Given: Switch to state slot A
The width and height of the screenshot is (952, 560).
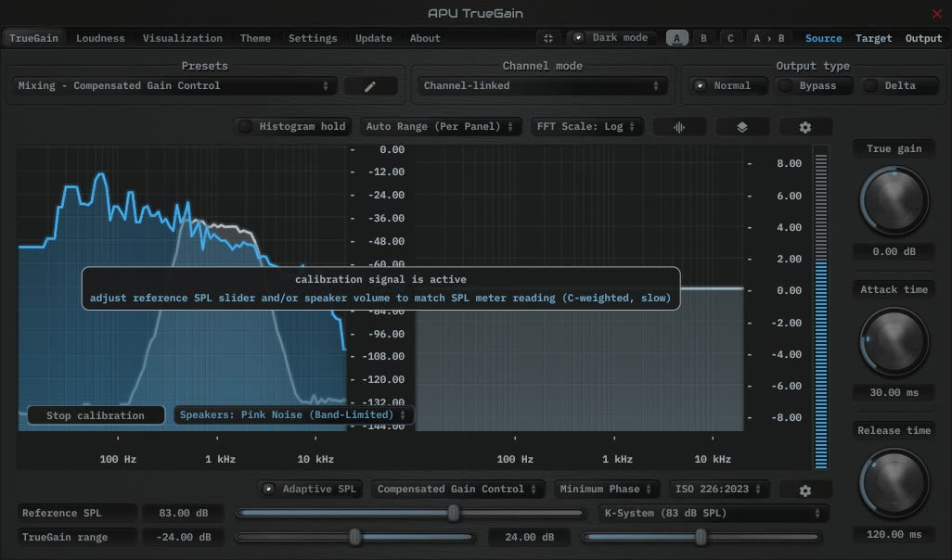Looking at the screenshot, I should (x=677, y=38).
